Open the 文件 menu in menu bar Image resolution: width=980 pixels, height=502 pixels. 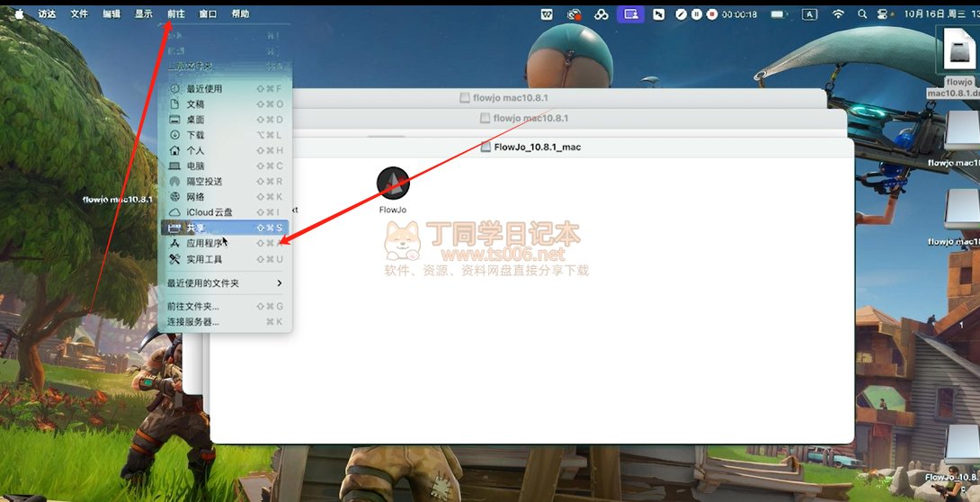pos(79,13)
